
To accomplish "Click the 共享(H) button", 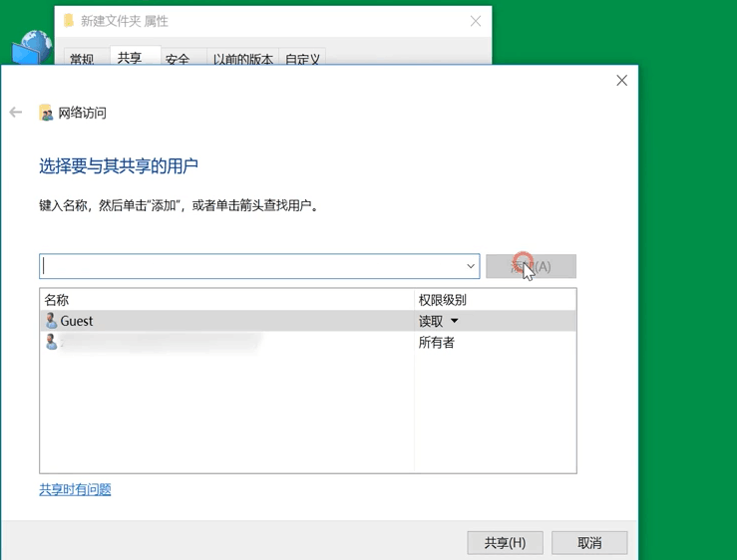I will click(505, 542).
